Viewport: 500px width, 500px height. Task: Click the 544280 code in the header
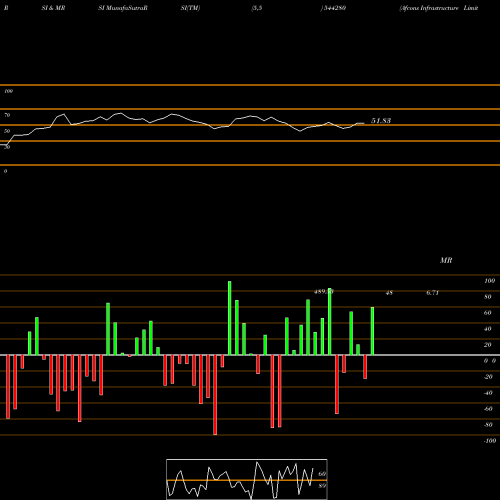(x=334, y=8)
